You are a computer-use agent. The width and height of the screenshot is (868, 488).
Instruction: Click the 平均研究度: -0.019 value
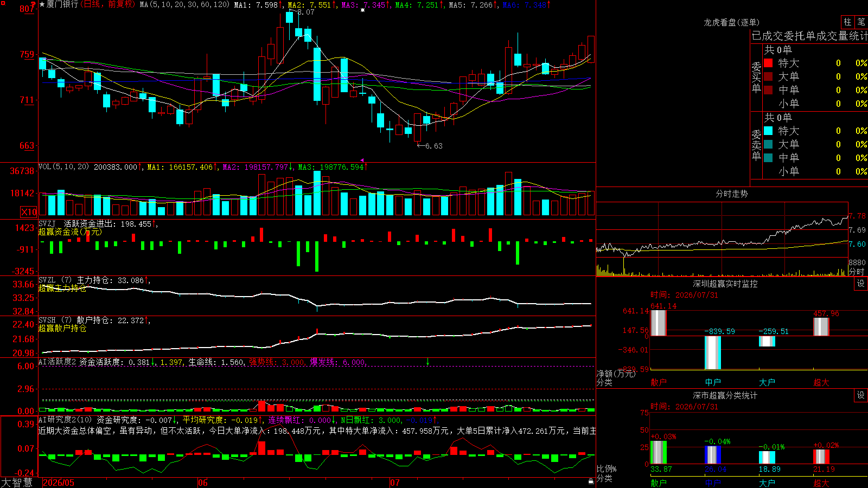click(x=220, y=420)
